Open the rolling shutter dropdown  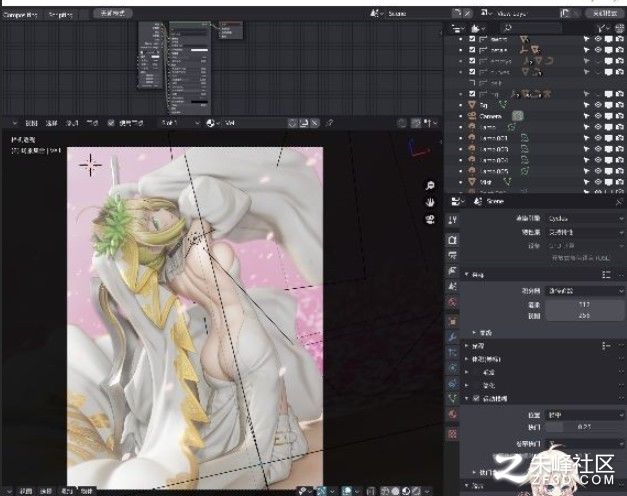585,444
